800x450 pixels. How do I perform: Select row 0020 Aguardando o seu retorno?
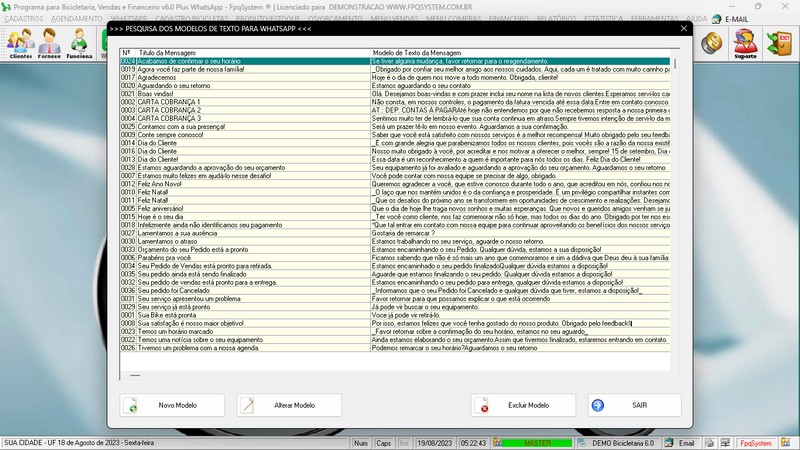(x=395, y=86)
